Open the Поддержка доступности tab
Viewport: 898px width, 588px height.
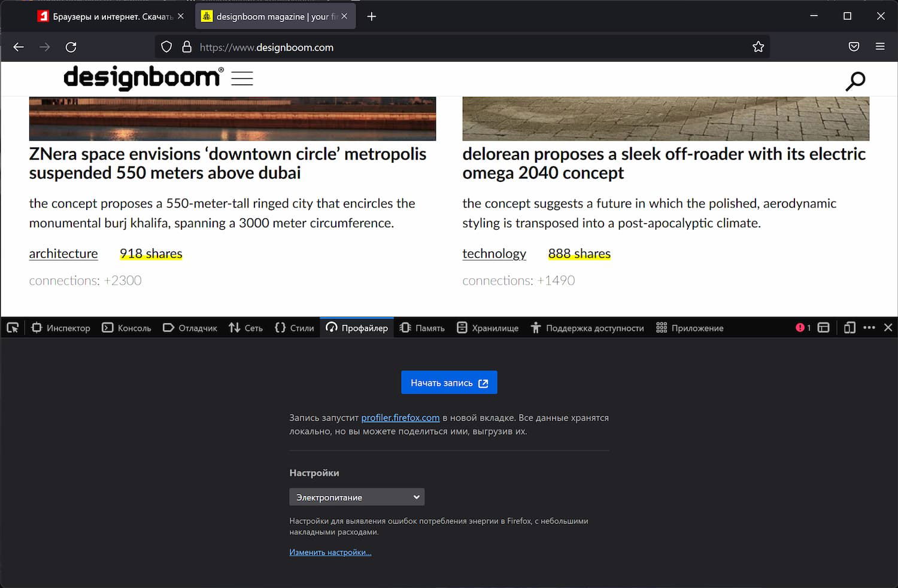pos(587,328)
